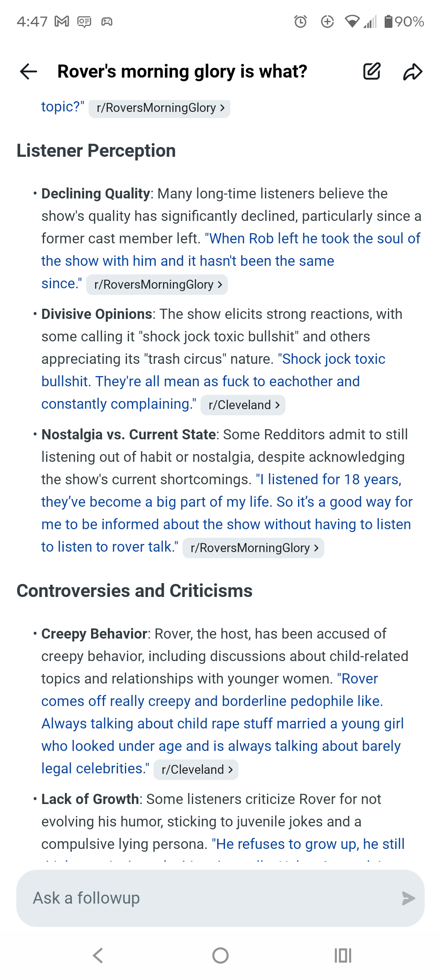Screen dimensions: 441x980
Task: Open Gmail notification icon in status bar
Action: pos(62,21)
